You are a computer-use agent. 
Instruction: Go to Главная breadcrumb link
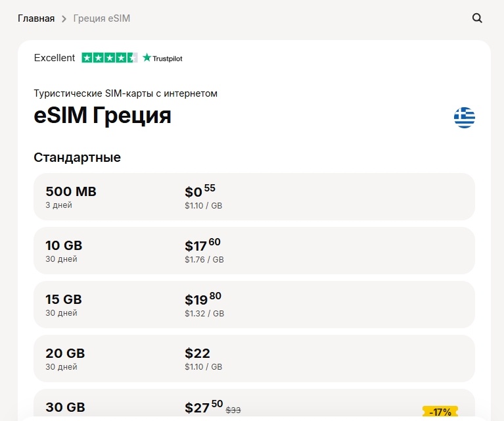coord(36,18)
